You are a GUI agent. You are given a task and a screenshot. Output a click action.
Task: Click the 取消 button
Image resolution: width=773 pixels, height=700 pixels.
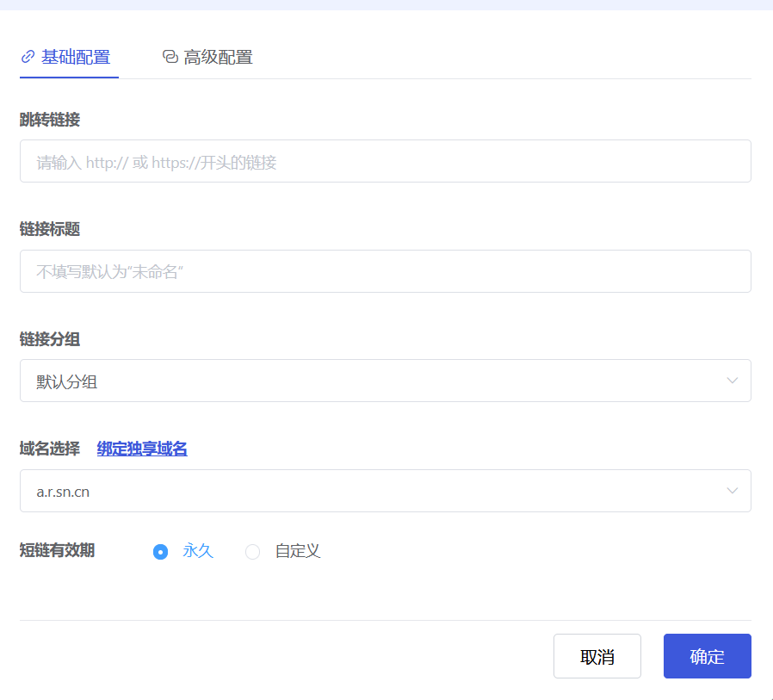[597, 656]
